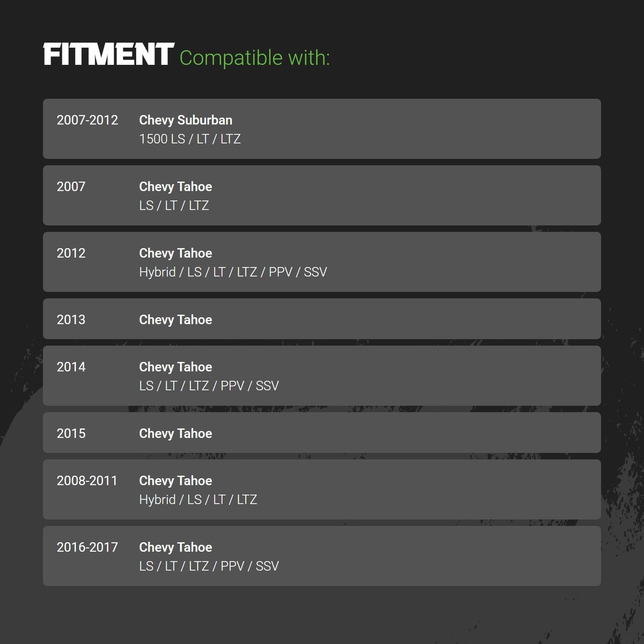Image resolution: width=644 pixels, height=644 pixels.
Task: Click the green 'Compatible with:' text
Action: point(255,58)
